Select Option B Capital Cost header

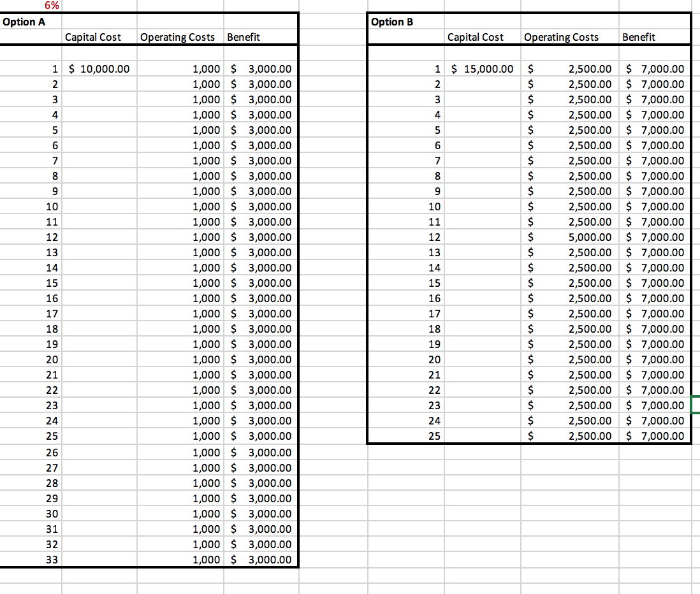click(x=482, y=37)
